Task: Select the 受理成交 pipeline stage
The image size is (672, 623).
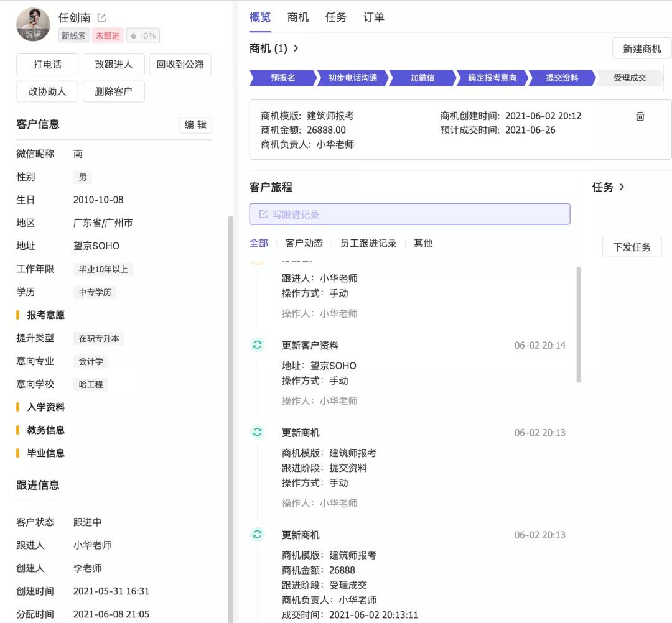Action: [630, 78]
